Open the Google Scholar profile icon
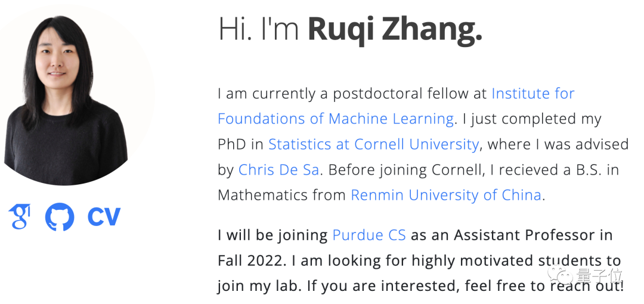 [x=19, y=216]
